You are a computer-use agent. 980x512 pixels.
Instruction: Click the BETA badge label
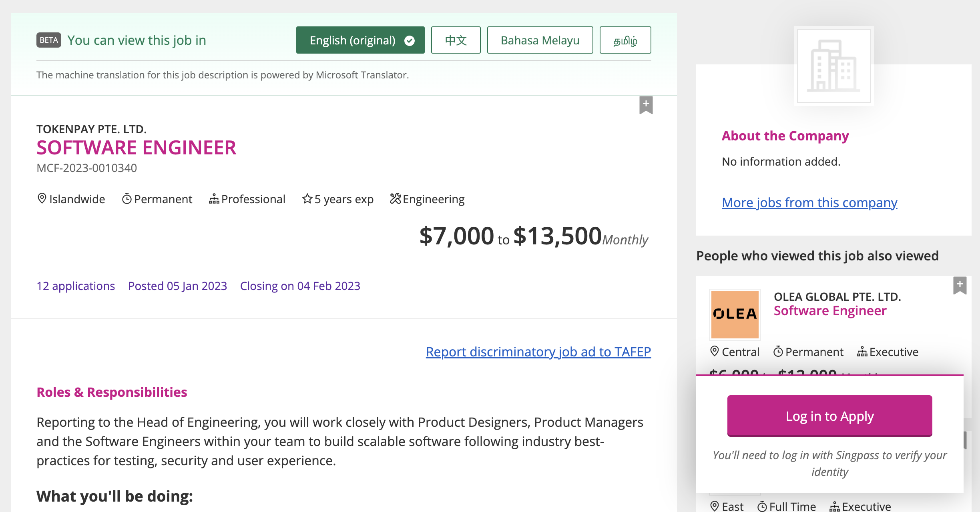(x=48, y=40)
